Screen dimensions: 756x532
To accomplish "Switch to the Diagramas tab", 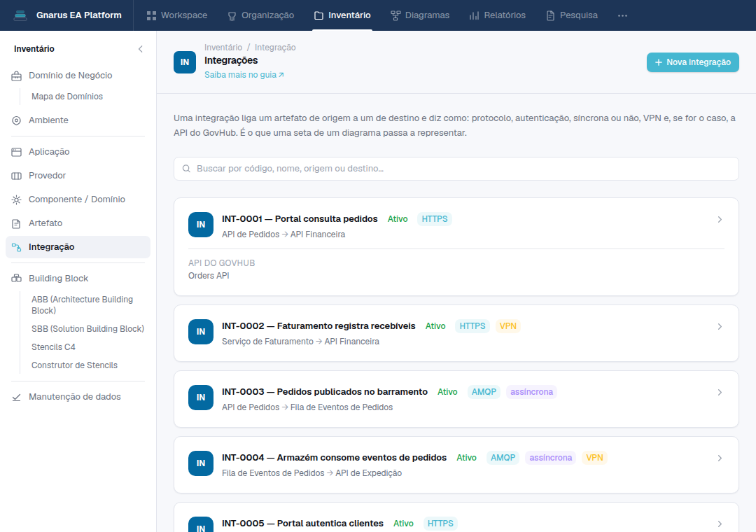I will [x=420, y=15].
